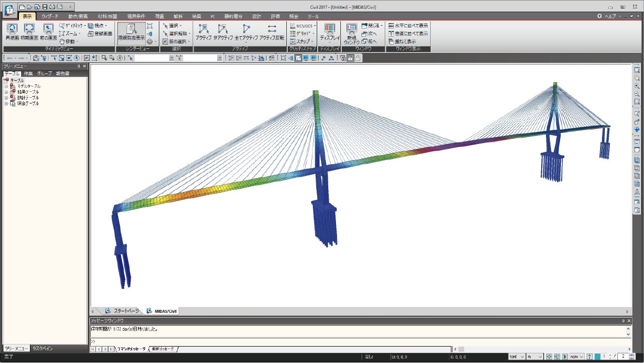Click the アクティブ反転 inverse active icon
This screenshot has width=644, height=363.
(x=272, y=32)
